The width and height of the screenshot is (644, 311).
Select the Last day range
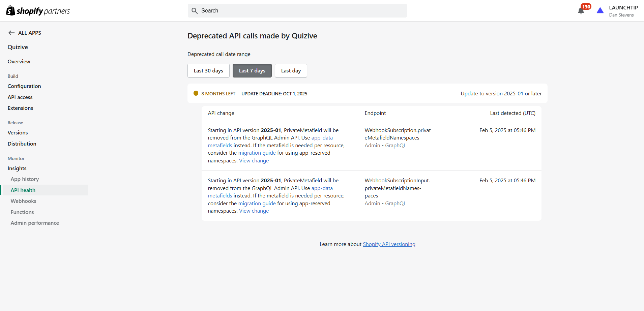(x=291, y=71)
